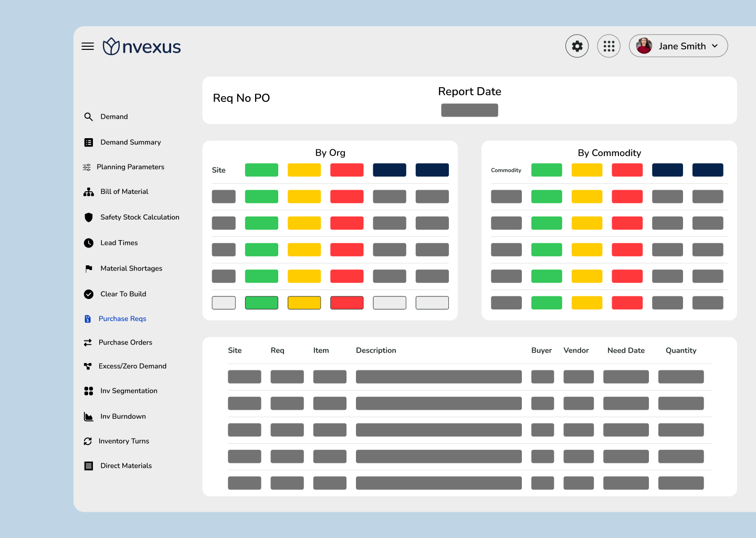Click the Planning Parameters sliders icon
This screenshot has width=756, height=538.
(87, 167)
